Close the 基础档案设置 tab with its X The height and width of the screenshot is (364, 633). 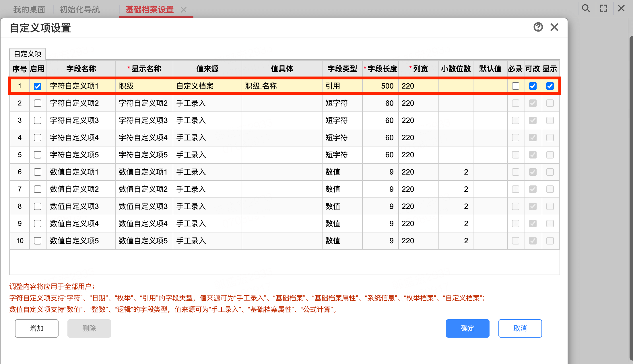click(x=184, y=10)
